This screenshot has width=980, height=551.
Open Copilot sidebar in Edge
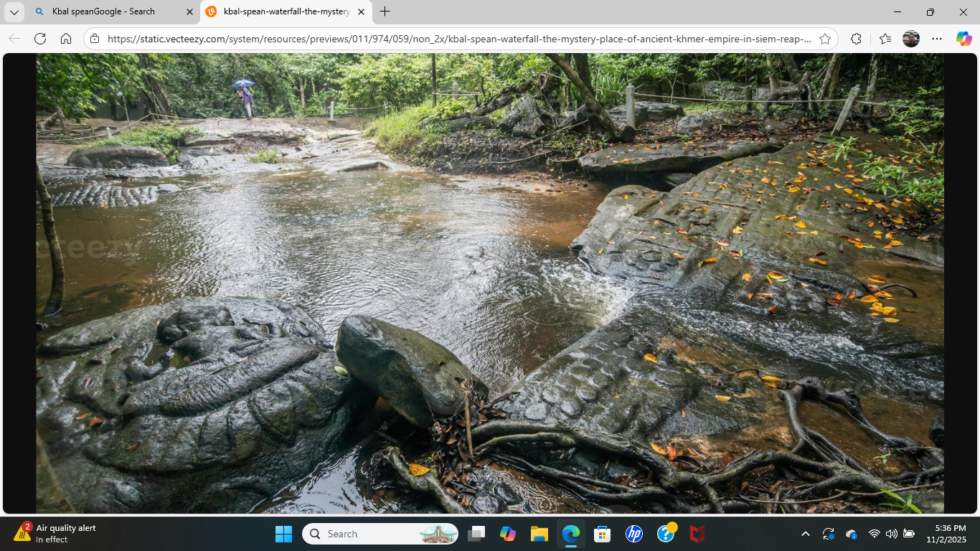[x=963, y=39]
